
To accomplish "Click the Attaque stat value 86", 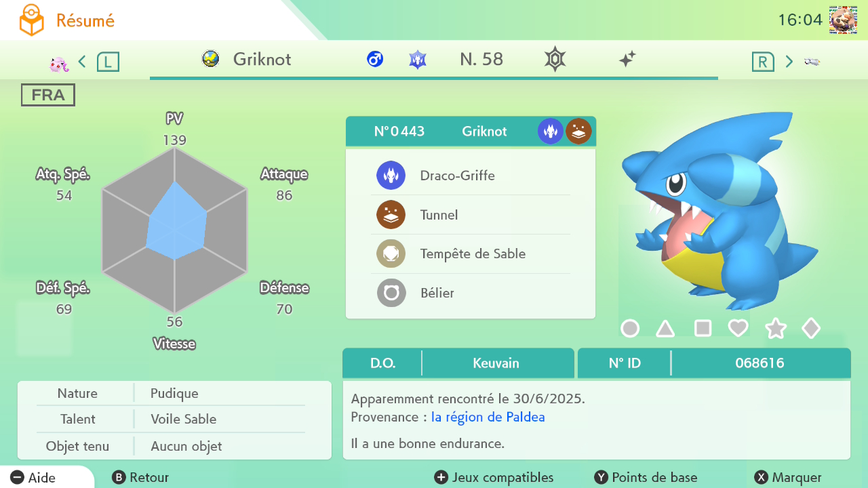I will (x=284, y=195).
